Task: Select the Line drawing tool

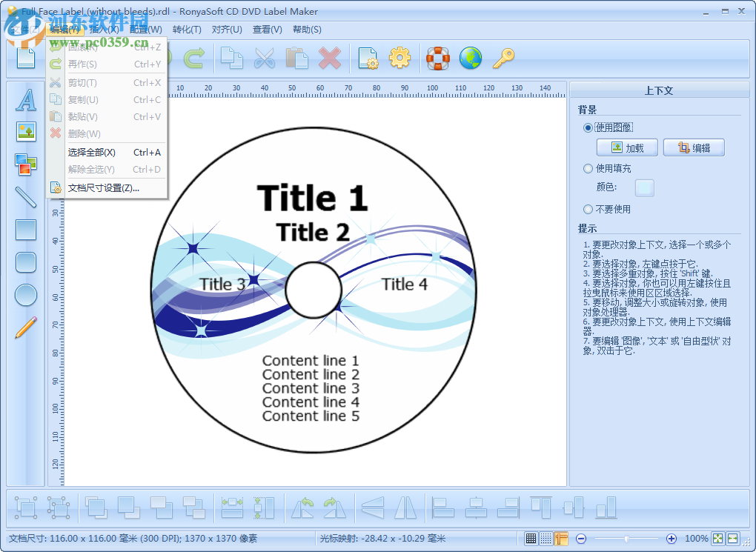Action: pyautogui.click(x=25, y=196)
